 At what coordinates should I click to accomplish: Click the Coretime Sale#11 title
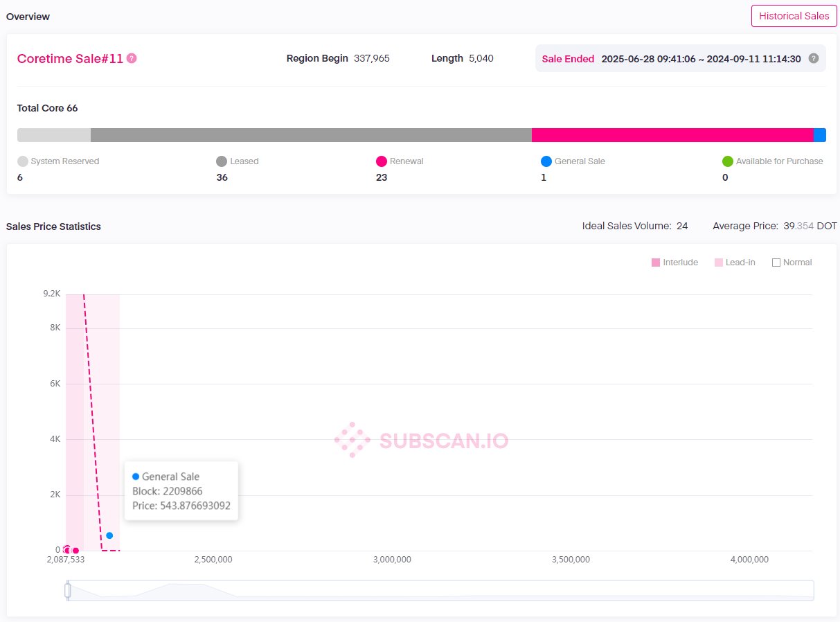[x=70, y=59]
